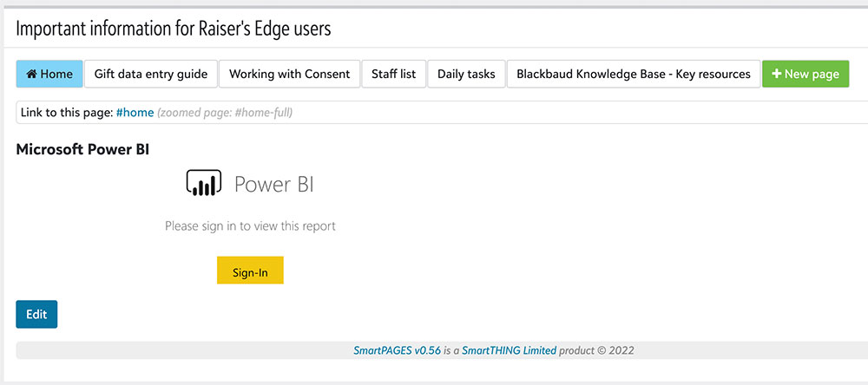
Task: Click the '(zoomed page: #home-full)' text
Action: [226, 113]
